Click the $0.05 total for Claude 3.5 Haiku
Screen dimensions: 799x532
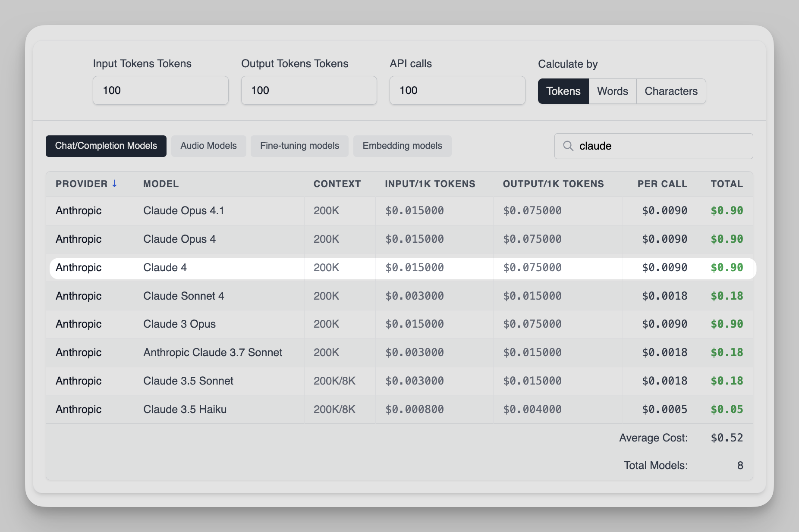pyautogui.click(x=727, y=410)
